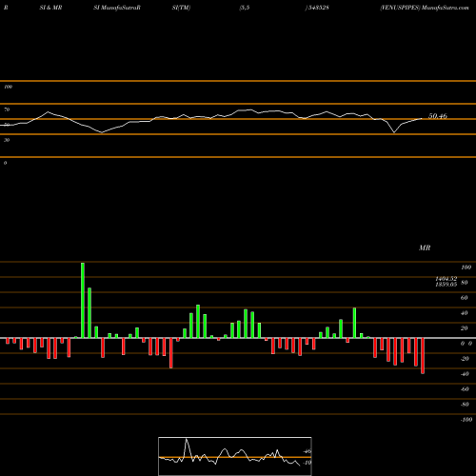
Task: Click the (VENUSPIPES) MunafaSutra.com header text
Action: tap(425, 8)
